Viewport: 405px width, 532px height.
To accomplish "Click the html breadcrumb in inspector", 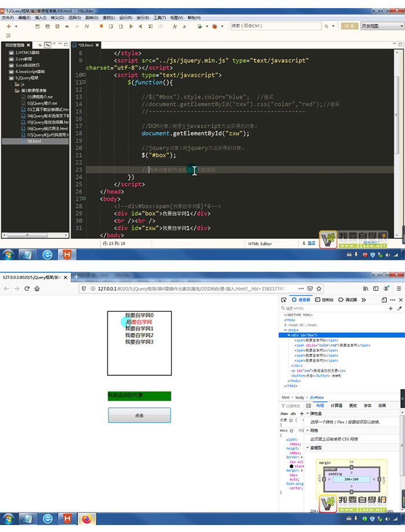I will click(x=285, y=397).
